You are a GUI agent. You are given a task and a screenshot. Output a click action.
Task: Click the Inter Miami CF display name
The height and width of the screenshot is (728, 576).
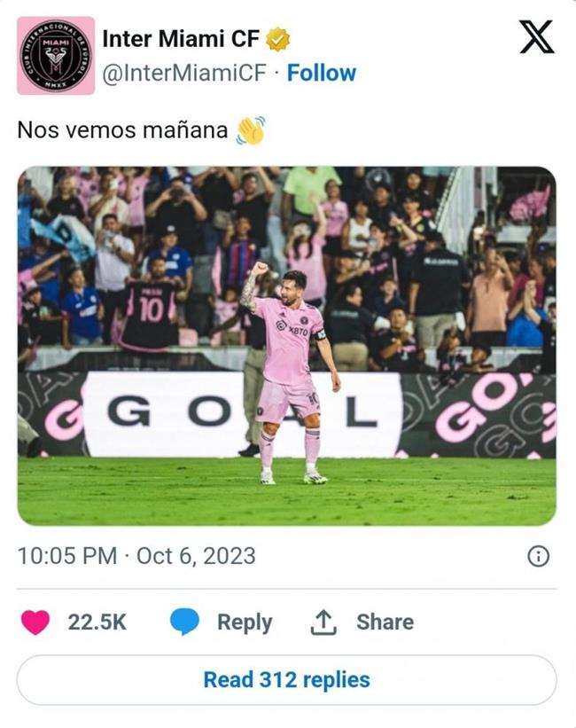tap(180, 39)
